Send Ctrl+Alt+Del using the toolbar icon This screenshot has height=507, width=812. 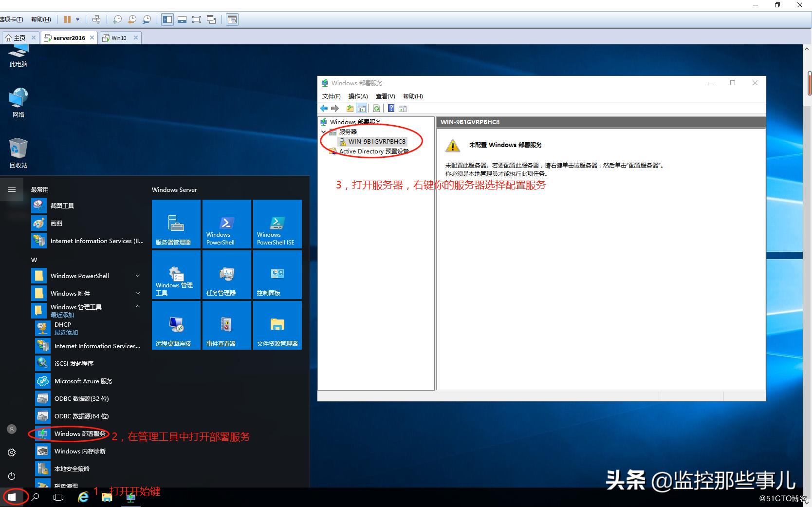(x=96, y=19)
